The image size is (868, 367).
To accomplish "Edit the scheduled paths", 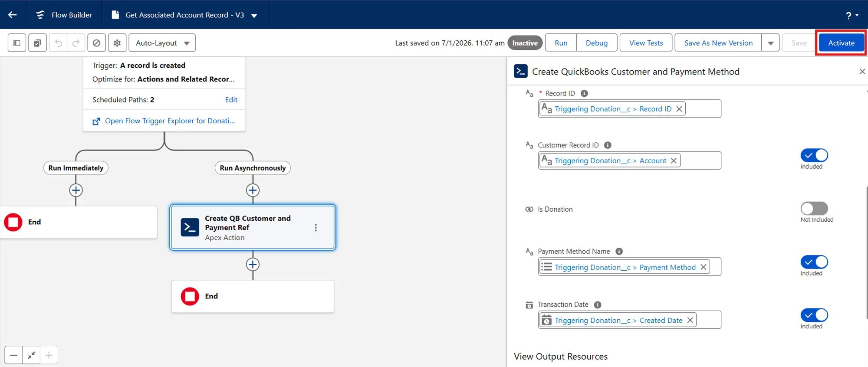I will pos(231,100).
